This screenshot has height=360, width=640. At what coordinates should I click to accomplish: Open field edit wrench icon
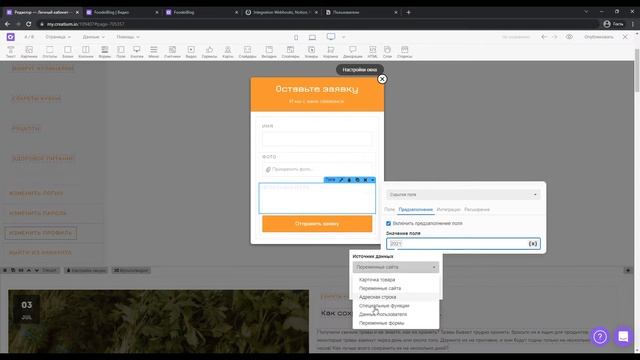pos(341,180)
